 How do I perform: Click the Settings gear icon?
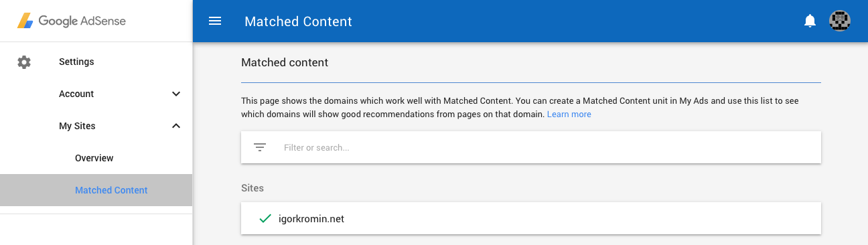coord(24,62)
